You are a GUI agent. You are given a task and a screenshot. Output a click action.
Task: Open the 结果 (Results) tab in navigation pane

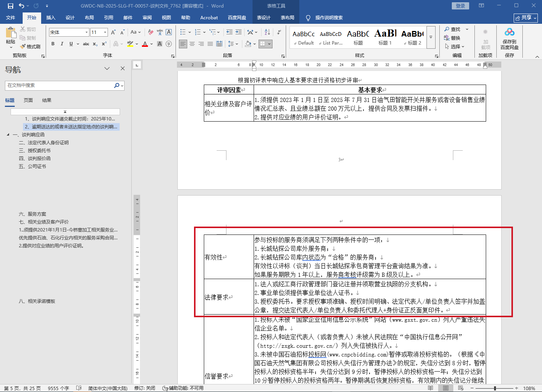47,100
